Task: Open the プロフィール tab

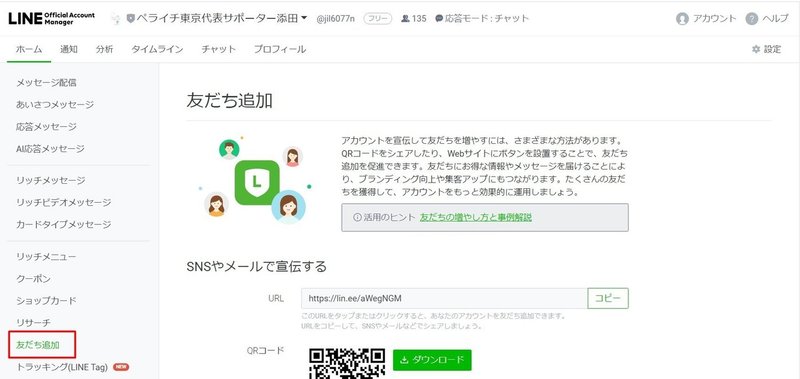Action: (x=280, y=49)
